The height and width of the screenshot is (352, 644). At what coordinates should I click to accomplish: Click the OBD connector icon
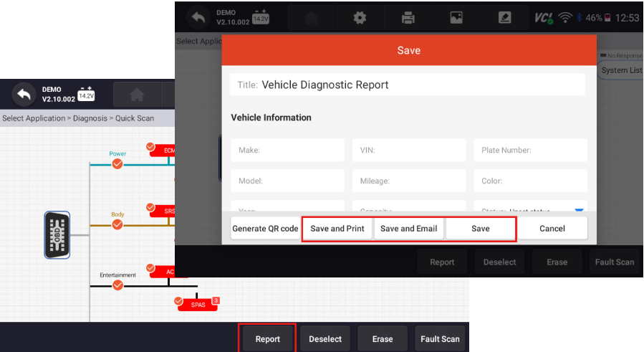click(57, 235)
